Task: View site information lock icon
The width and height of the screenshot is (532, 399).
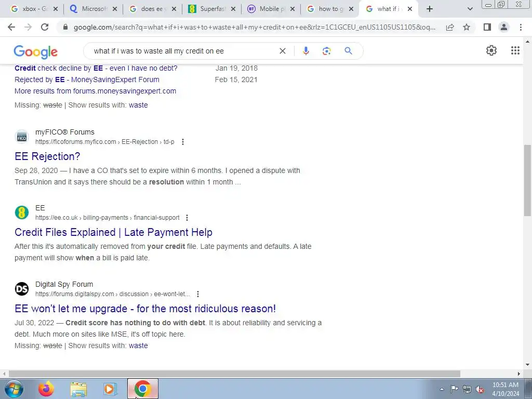Action: point(66,27)
